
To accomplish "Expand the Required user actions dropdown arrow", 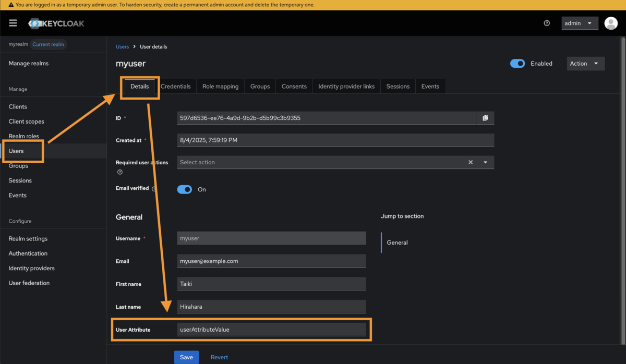I will tap(486, 162).
